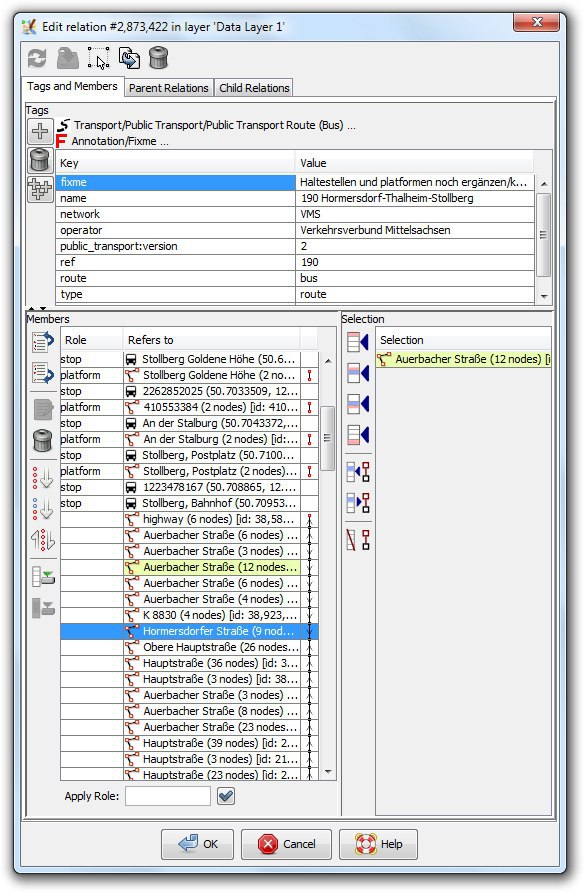Add selection after selected member

[358, 404]
